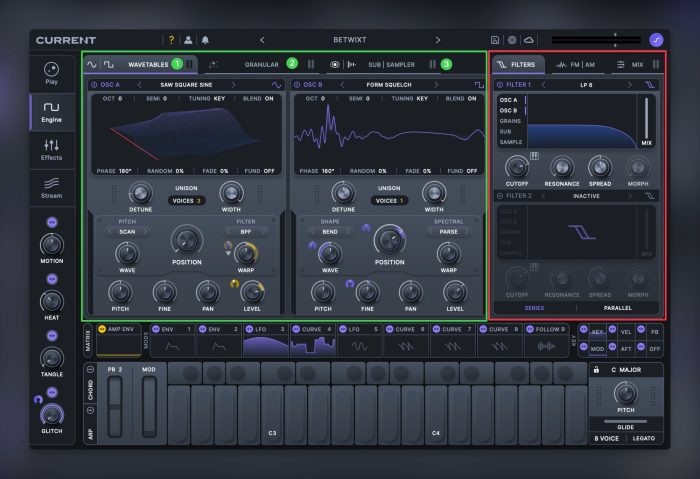
Task: Select next filter type after LP 6
Action: [629, 85]
